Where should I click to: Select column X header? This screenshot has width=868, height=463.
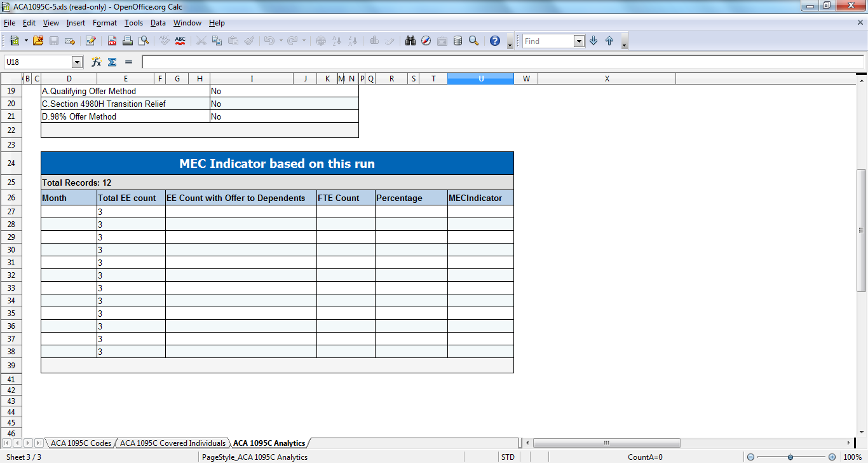tap(607, 78)
